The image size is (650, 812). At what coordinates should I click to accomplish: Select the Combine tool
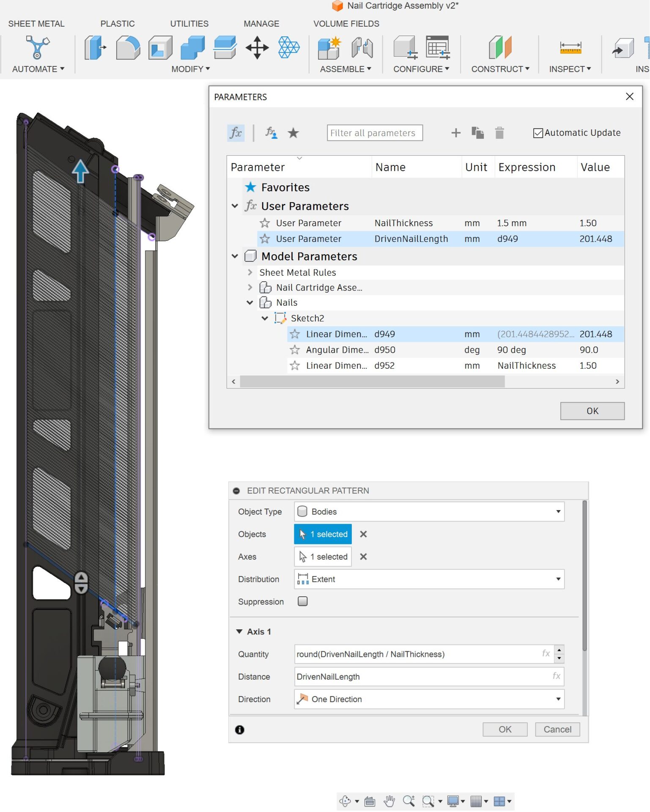pyautogui.click(x=192, y=47)
